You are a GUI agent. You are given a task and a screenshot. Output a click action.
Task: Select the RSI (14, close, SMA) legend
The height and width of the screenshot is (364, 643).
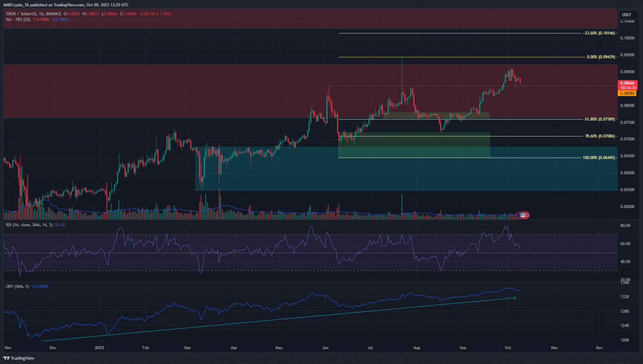point(29,225)
